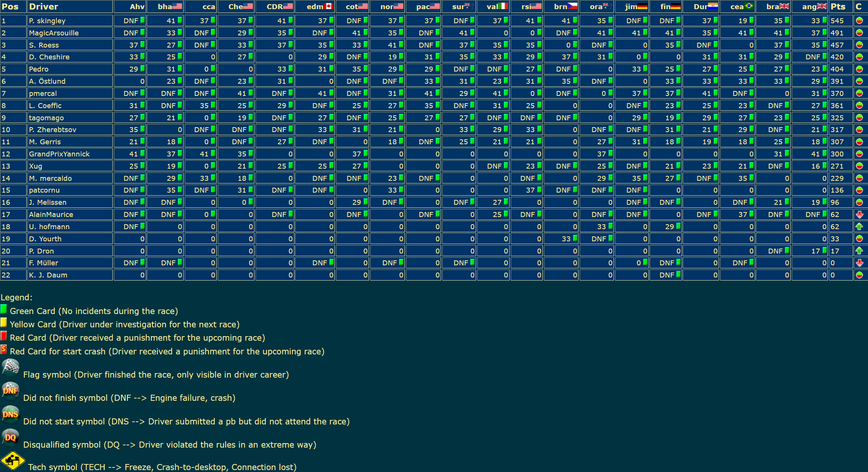Image resolution: width=868 pixels, height=472 pixels.
Task: Click red down arrow in AlainMaurice row
Action: 859,214
